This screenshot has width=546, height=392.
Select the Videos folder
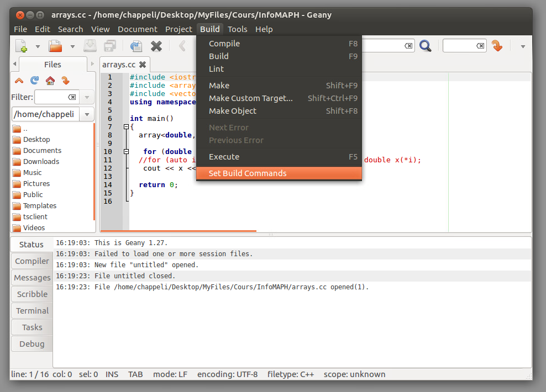click(53, 228)
